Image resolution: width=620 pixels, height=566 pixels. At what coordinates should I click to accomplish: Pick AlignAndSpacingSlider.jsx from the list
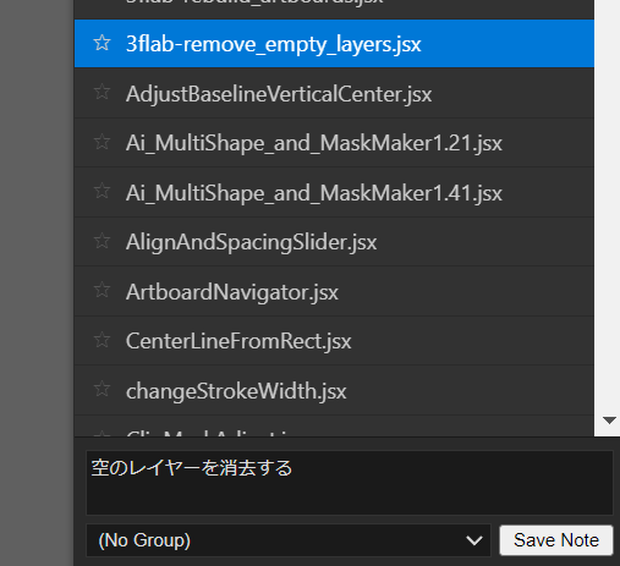334,242
